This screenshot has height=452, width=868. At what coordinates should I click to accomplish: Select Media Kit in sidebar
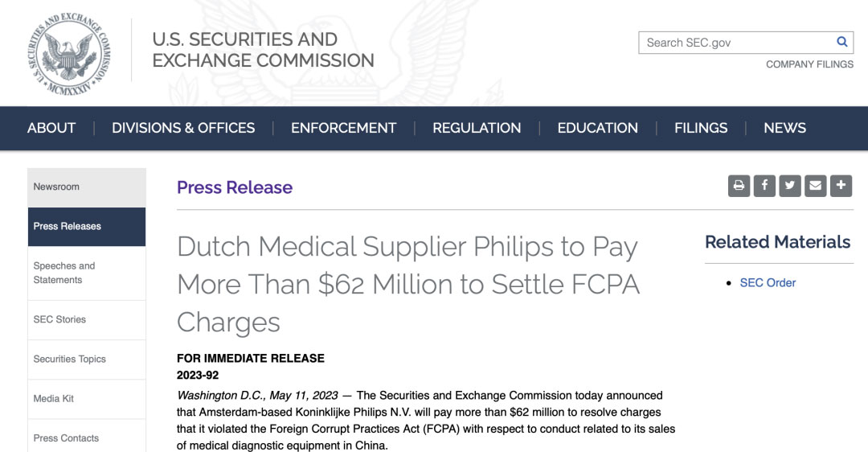(54, 399)
